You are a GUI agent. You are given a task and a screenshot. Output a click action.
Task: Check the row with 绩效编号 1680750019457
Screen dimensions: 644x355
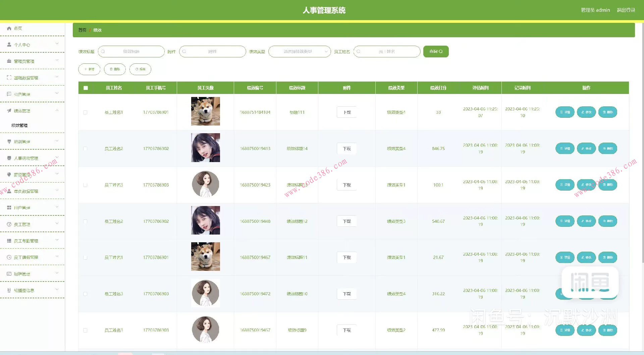point(85,330)
